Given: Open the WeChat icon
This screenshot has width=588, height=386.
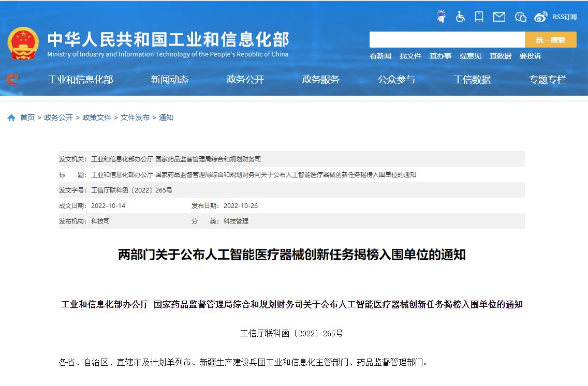Looking at the screenshot, I should click(521, 17).
